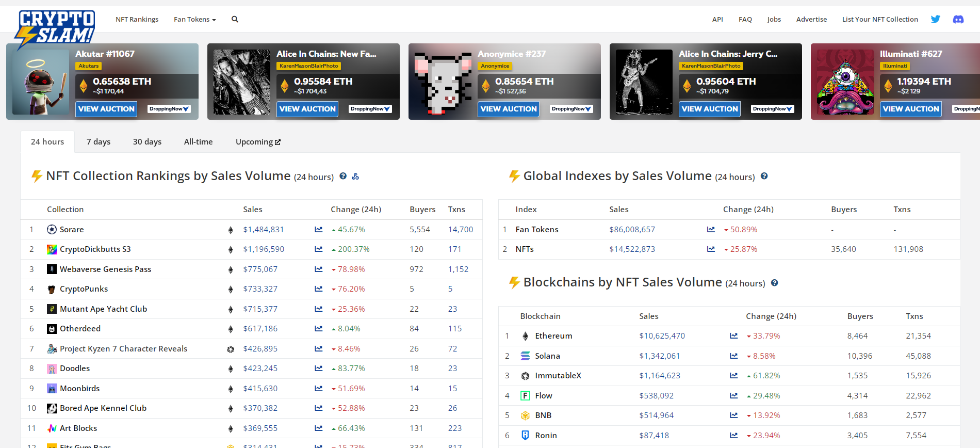Click help icon beside Global Indexes heading
This screenshot has height=448, width=980.
click(x=764, y=177)
